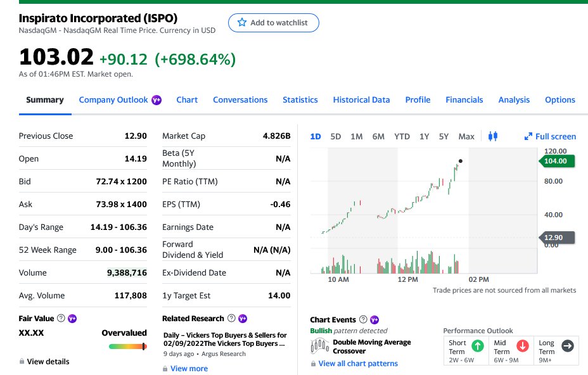
Task: Add ISPO to watchlist
Action: click(x=274, y=23)
